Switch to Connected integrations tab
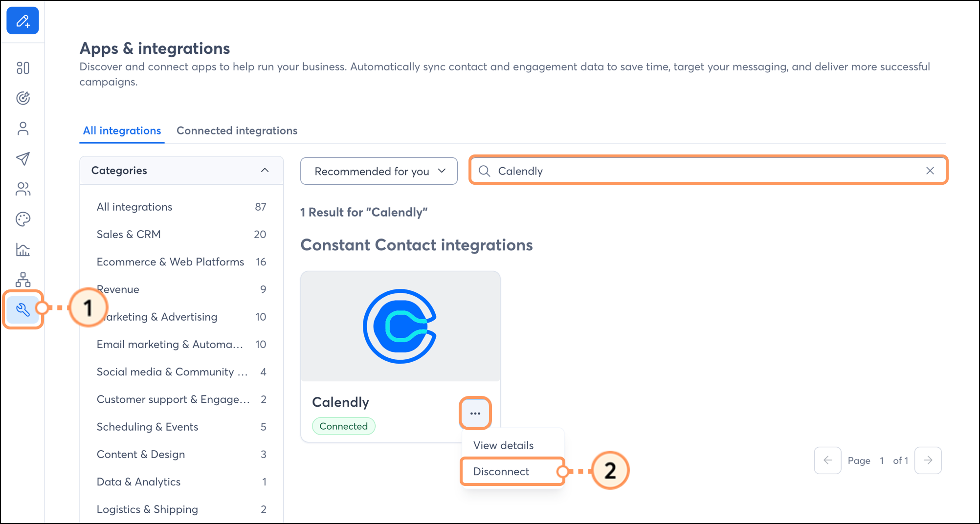This screenshot has height=524, width=980. pos(237,131)
